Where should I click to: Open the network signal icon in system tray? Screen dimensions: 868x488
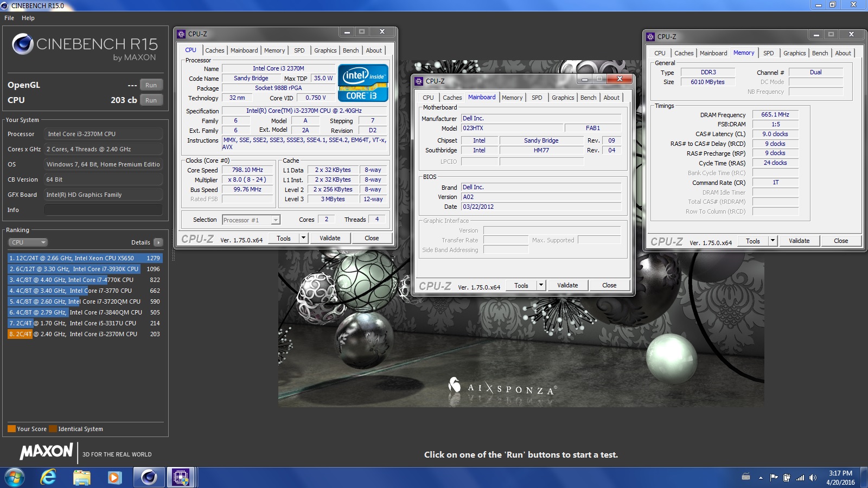click(x=800, y=478)
